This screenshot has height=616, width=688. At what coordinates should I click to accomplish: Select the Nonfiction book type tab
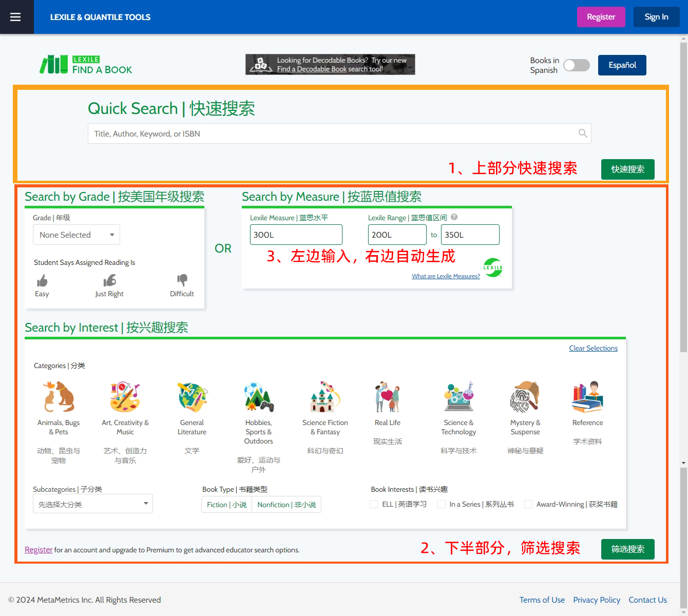pos(286,505)
